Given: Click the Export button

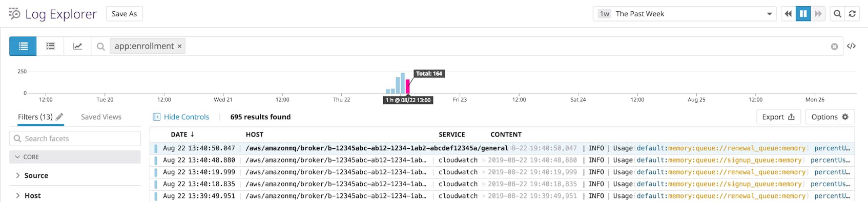Looking at the screenshot, I should coord(778,117).
